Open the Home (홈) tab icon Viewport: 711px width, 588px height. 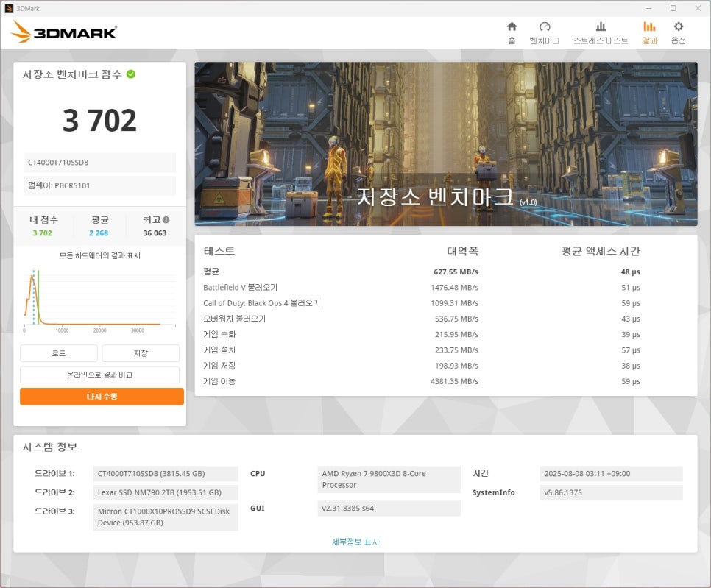(x=512, y=26)
